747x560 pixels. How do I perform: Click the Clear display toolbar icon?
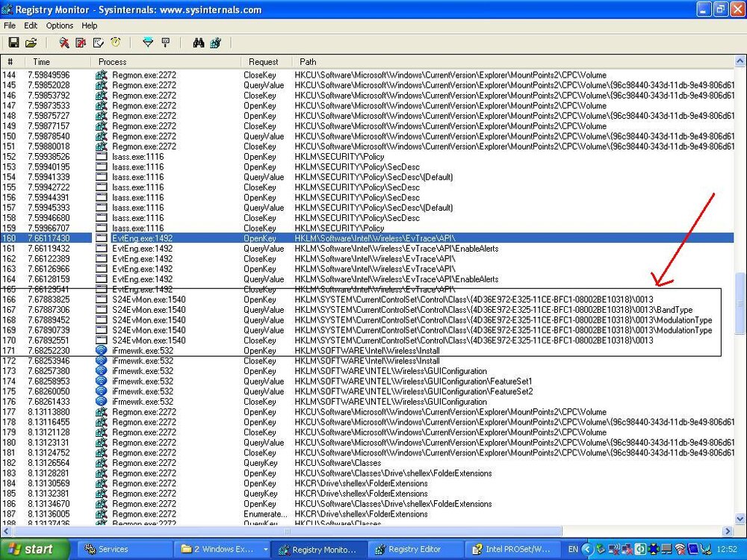click(x=98, y=43)
